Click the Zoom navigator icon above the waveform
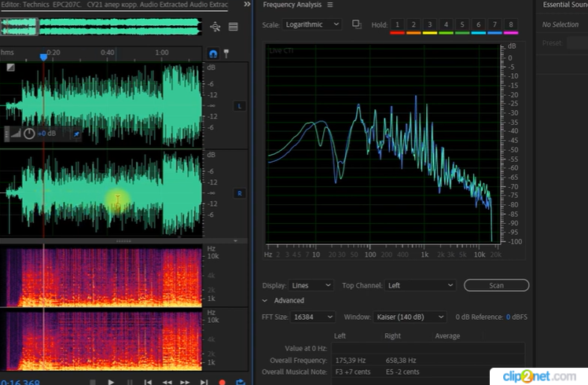 (x=217, y=27)
